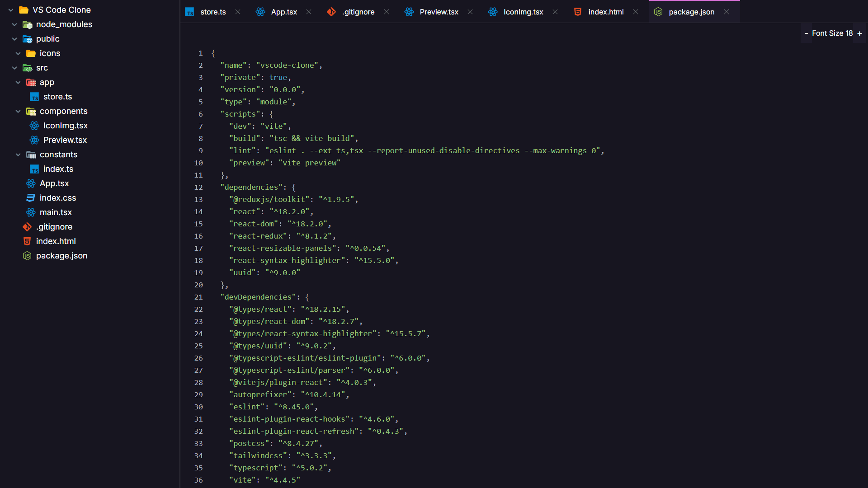
Task: Click the public folder globe icon
Action: pos(28,39)
